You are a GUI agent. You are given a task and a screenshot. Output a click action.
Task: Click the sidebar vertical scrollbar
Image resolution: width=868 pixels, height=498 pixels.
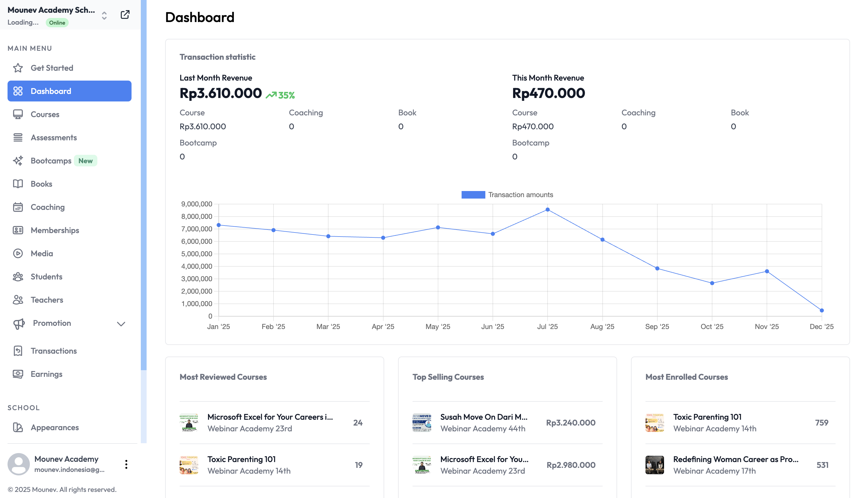(x=144, y=185)
